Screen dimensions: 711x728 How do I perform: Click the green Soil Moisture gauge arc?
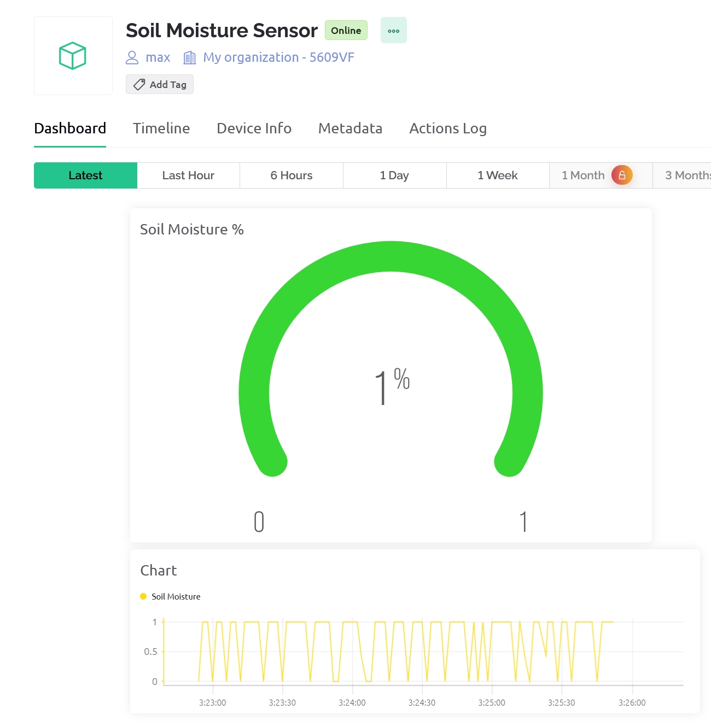[x=391, y=256]
